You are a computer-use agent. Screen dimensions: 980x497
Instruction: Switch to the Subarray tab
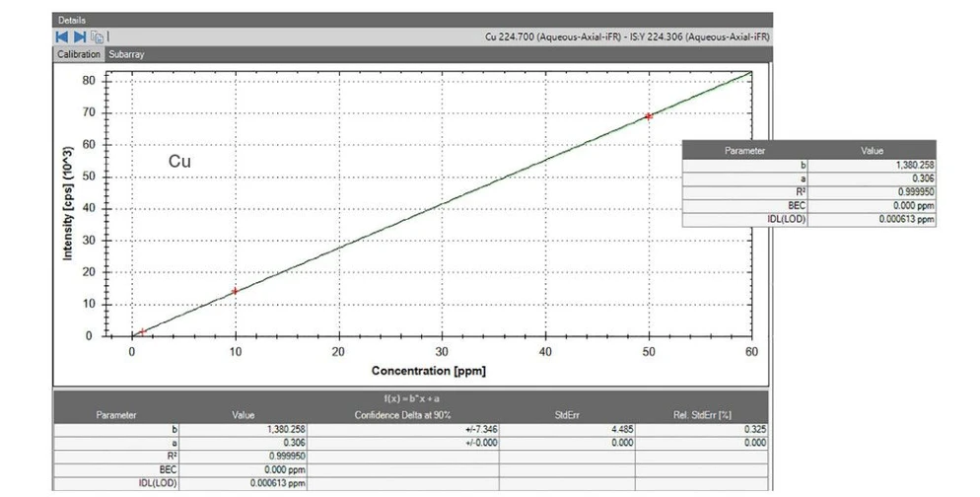[x=126, y=54]
